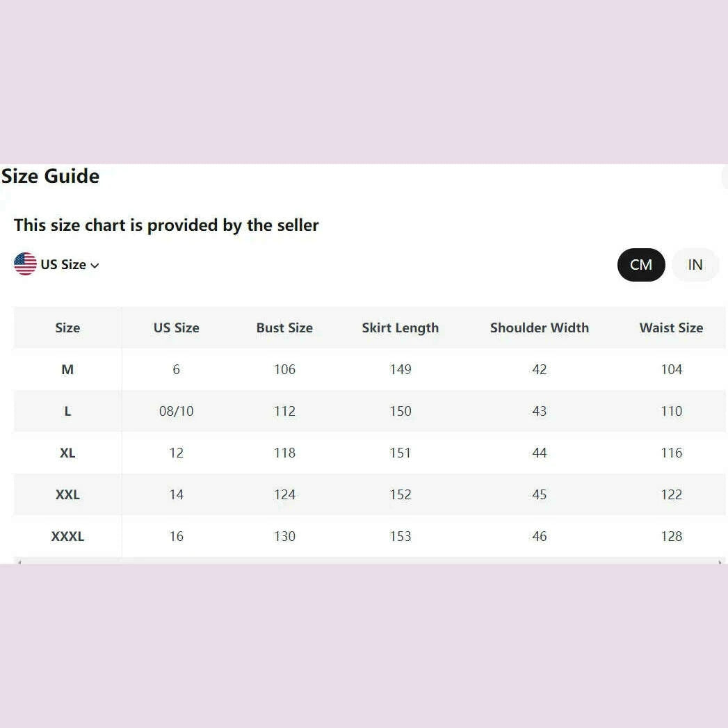This screenshot has height=728, width=728.
Task: Select the XL size row label
Action: pos(67,453)
